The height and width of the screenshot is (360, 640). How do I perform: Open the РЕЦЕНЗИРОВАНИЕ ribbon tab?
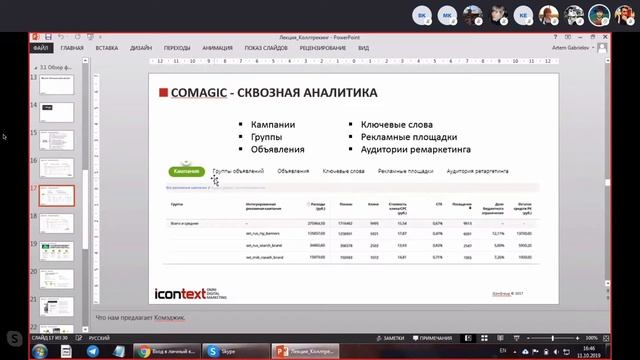[x=322, y=48]
